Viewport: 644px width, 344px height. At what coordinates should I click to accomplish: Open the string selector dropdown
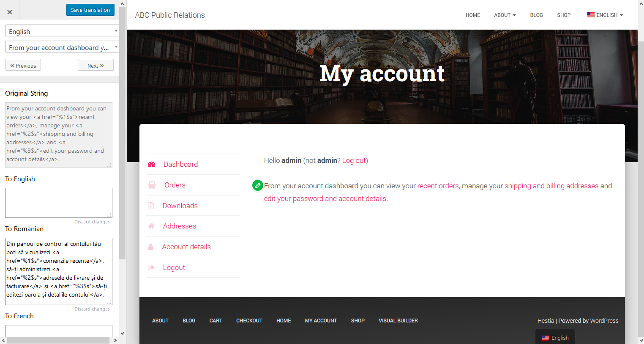tap(62, 47)
